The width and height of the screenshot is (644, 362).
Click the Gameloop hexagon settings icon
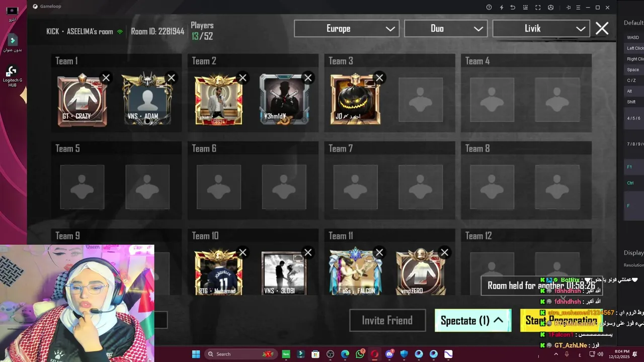[x=551, y=7]
